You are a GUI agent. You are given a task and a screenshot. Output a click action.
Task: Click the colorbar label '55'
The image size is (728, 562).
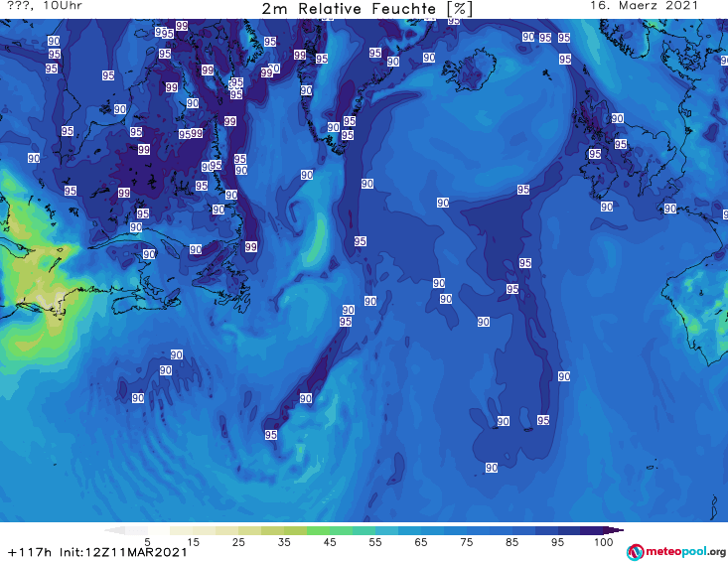click(375, 542)
